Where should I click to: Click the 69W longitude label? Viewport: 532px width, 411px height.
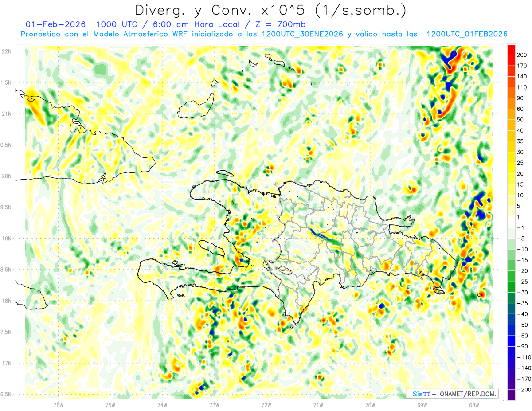tap(422, 405)
